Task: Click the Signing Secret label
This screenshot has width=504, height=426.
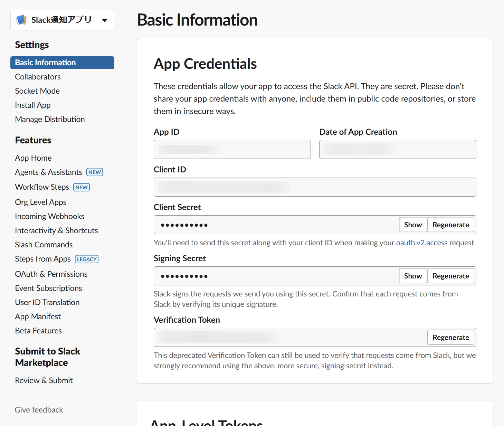Action: click(x=180, y=258)
